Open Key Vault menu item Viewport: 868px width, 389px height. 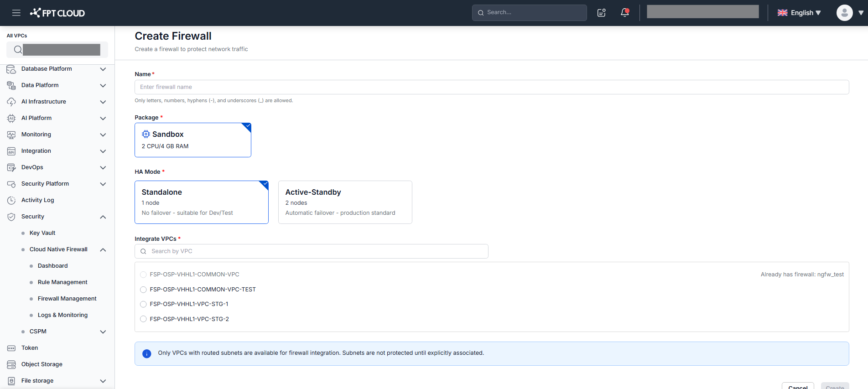42,233
